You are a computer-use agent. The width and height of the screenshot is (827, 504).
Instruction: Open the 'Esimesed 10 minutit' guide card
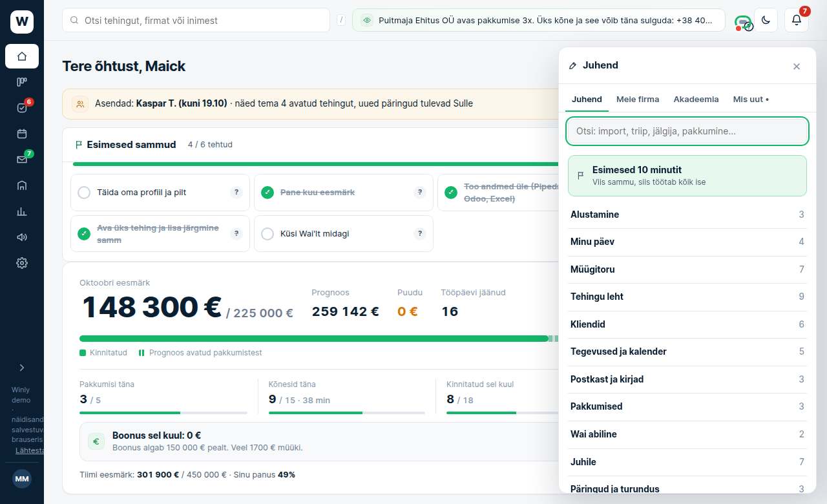point(687,176)
